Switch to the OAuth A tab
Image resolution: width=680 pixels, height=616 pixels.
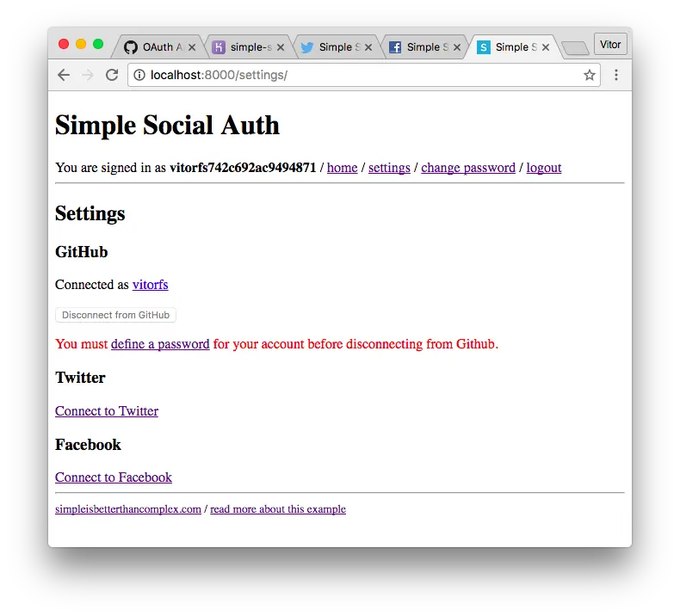coord(159,46)
